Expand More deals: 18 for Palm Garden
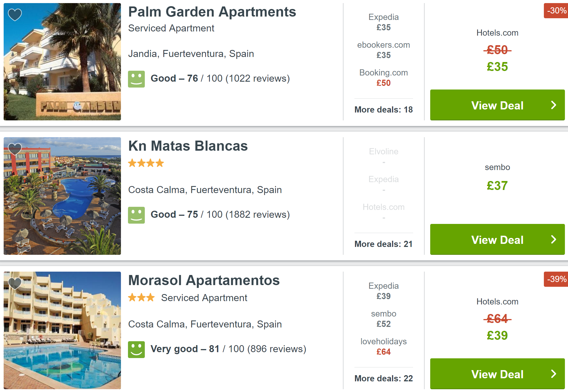 [x=383, y=109]
